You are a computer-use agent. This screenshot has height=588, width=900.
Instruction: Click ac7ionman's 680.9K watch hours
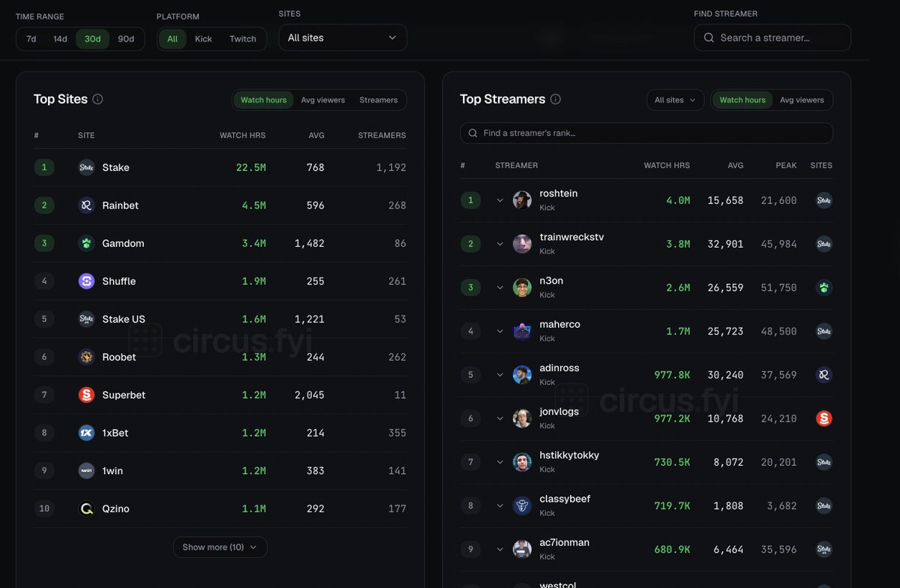coord(672,549)
